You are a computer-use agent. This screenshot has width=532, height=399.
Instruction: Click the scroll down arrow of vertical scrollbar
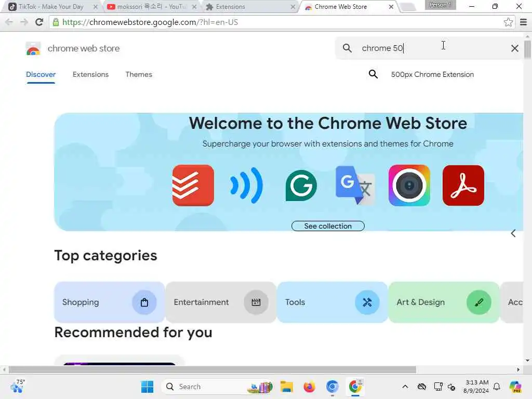click(x=527, y=361)
